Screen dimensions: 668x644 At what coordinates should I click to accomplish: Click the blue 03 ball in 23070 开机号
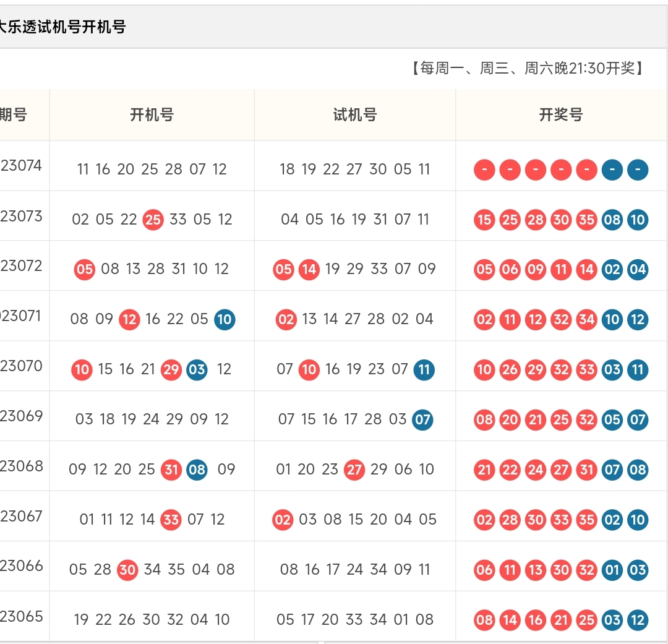(197, 369)
